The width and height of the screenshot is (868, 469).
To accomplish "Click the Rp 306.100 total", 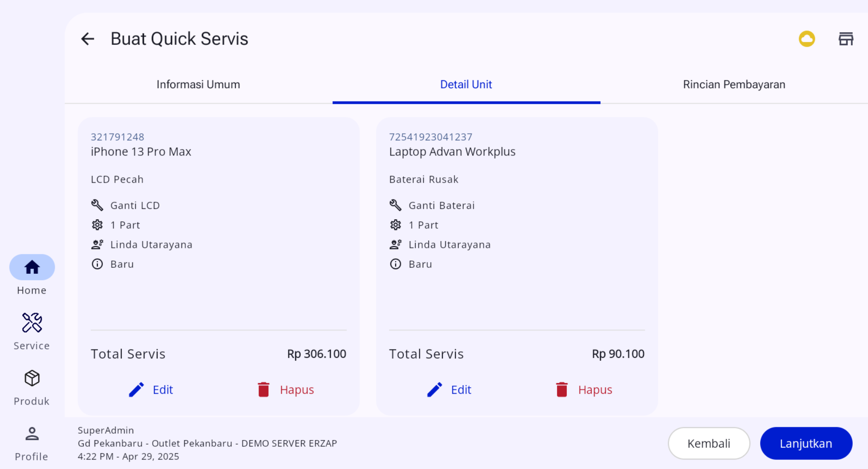I will tap(317, 354).
